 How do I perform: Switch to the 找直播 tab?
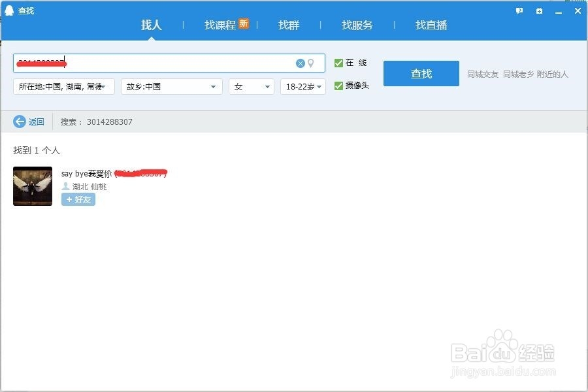[x=432, y=25]
